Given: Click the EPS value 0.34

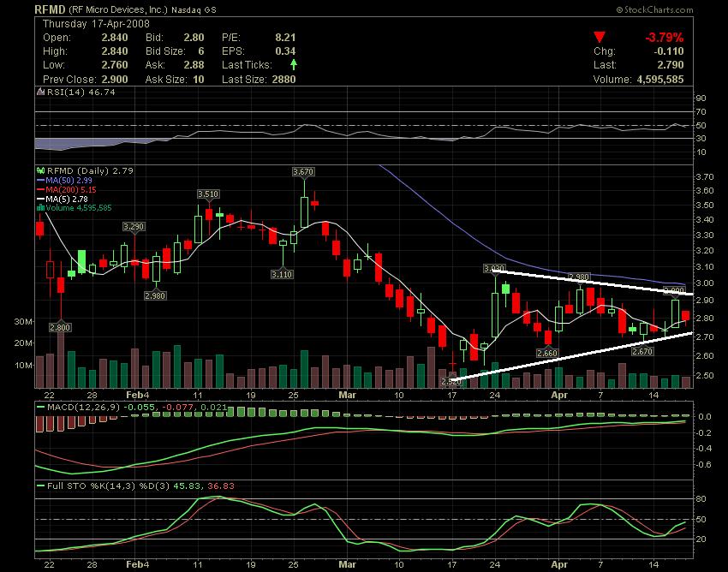Looking at the screenshot, I should tap(285, 51).
